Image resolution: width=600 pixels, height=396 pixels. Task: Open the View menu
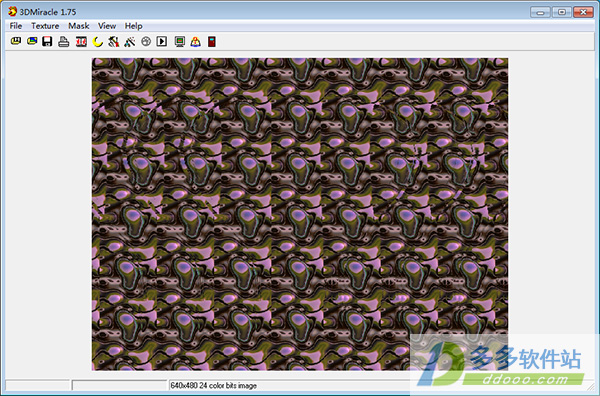[x=107, y=26]
